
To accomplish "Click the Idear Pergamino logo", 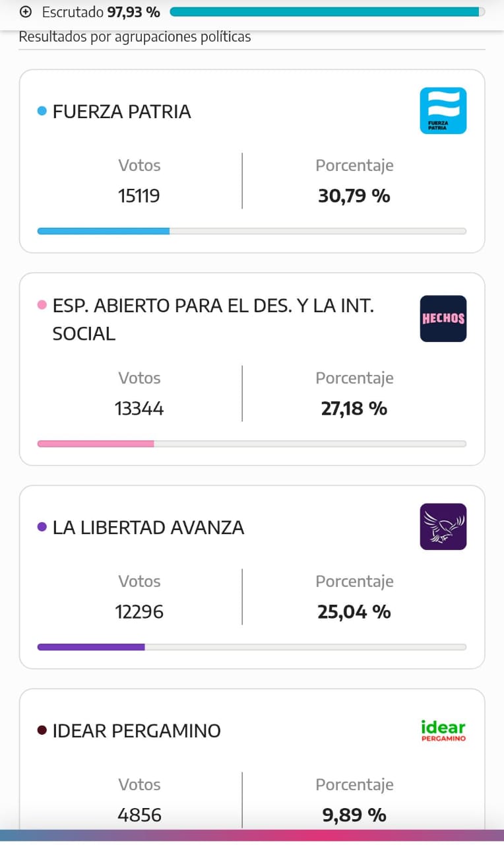I will coord(443,730).
